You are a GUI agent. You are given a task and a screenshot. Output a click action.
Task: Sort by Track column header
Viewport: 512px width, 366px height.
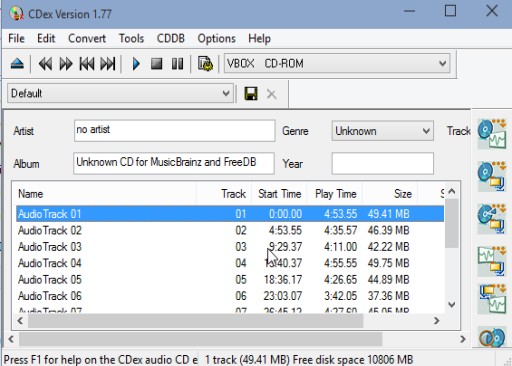pos(224,194)
